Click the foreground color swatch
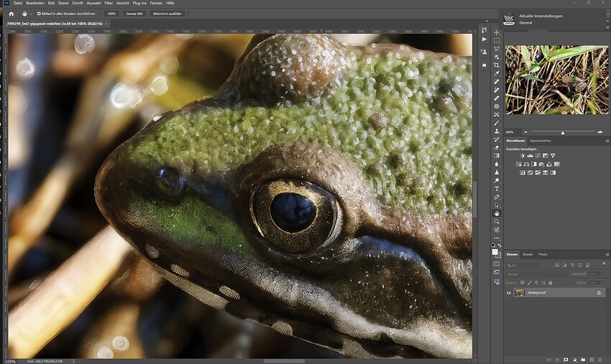This screenshot has height=364, width=611. point(495,252)
